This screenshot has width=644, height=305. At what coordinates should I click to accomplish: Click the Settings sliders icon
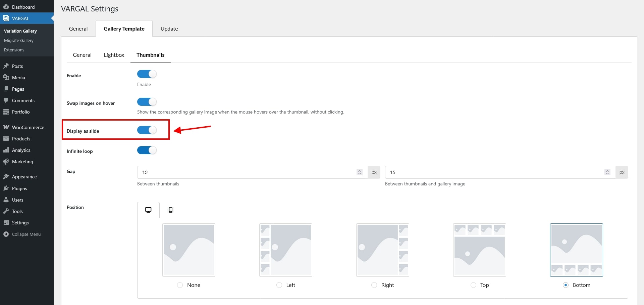(x=6, y=223)
